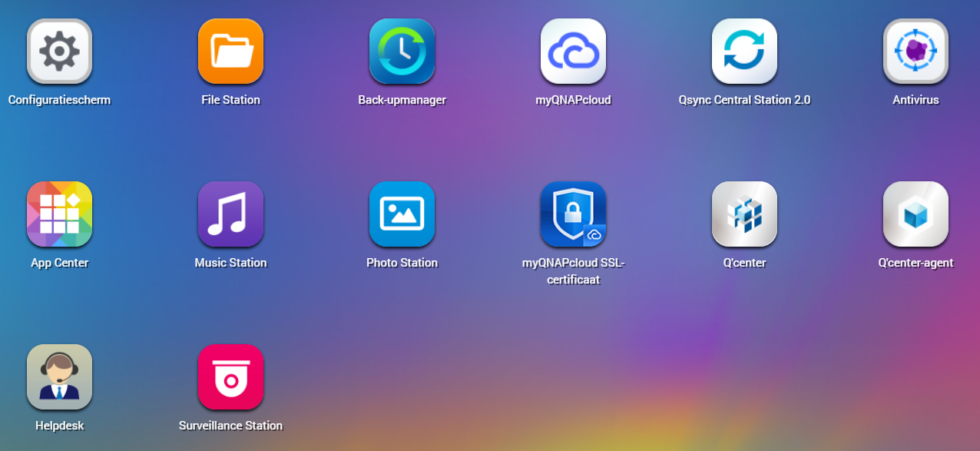The height and width of the screenshot is (451, 980).
Task: Open Photo Station
Action: pyautogui.click(x=402, y=214)
